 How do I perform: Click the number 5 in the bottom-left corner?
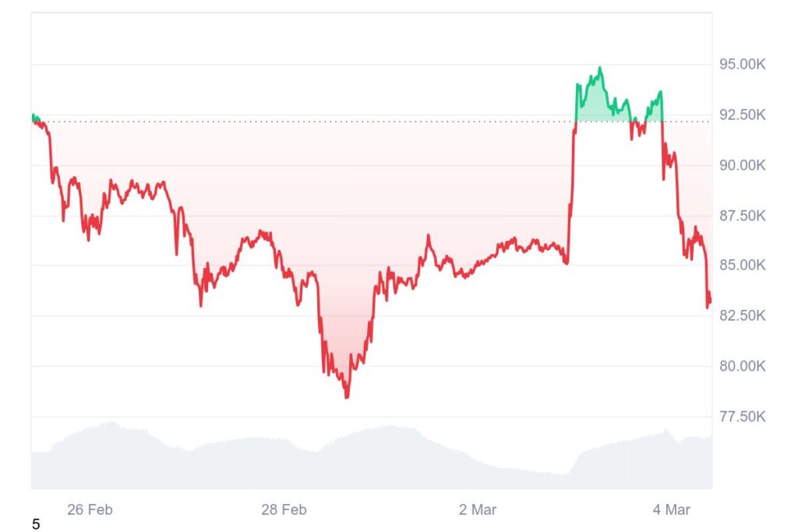click(x=36, y=525)
